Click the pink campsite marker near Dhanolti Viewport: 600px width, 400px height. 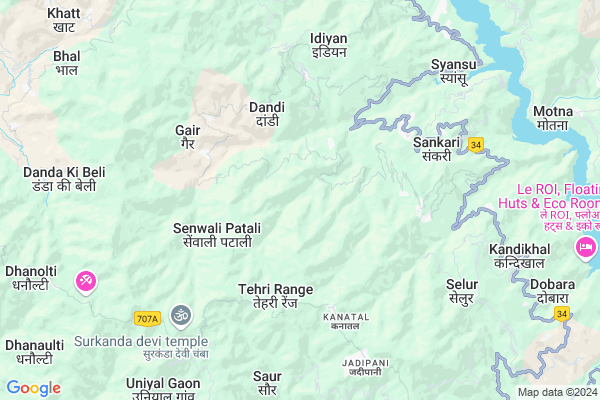86,282
